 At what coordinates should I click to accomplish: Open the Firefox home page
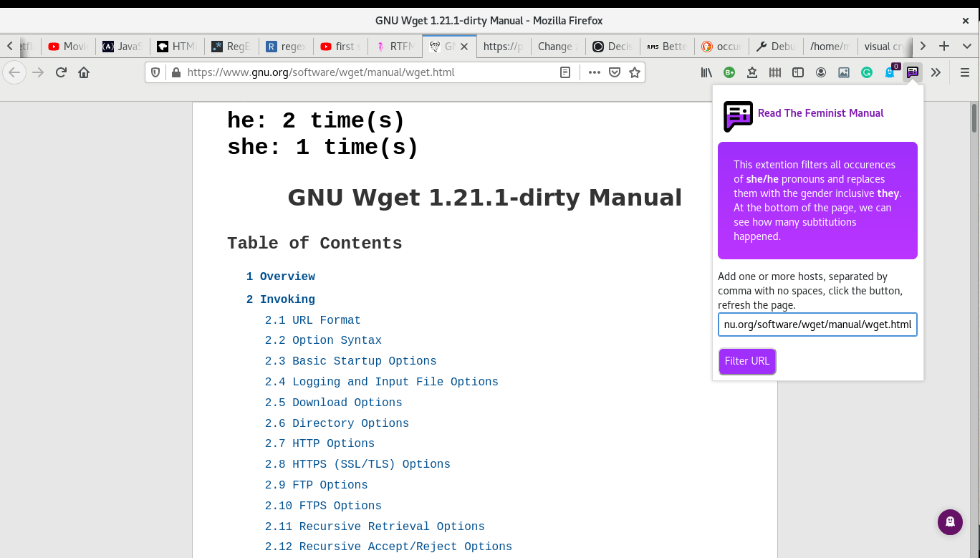pyautogui.click(x=84, y=72)
